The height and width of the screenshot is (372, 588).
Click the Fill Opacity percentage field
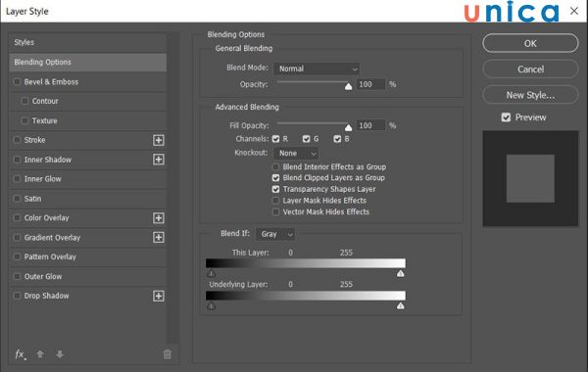coord(370,125)
